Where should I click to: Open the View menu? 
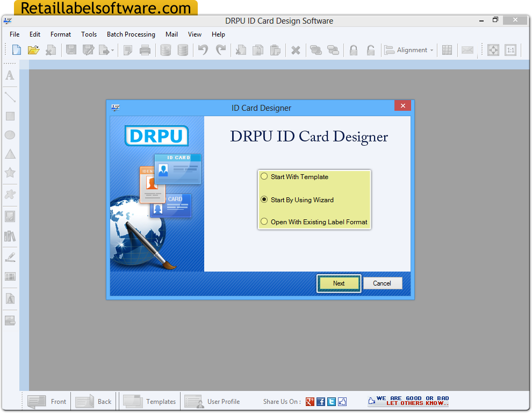[195, 34]
